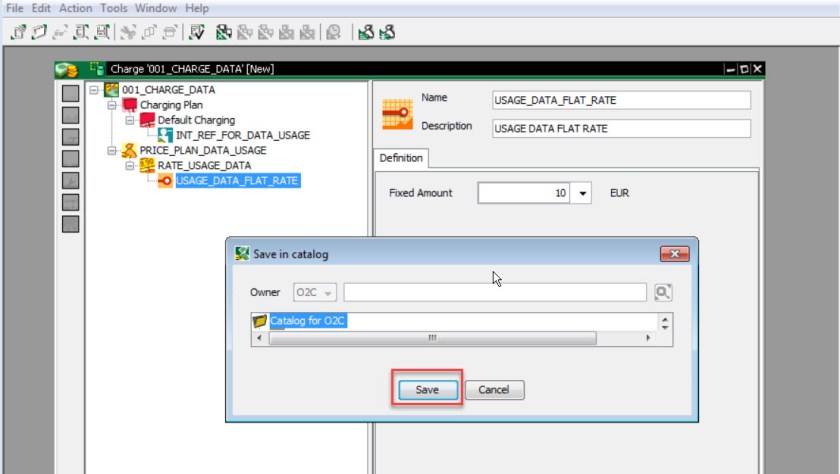Click the grayed-out scissors Cut icon

tap(128, 32)
